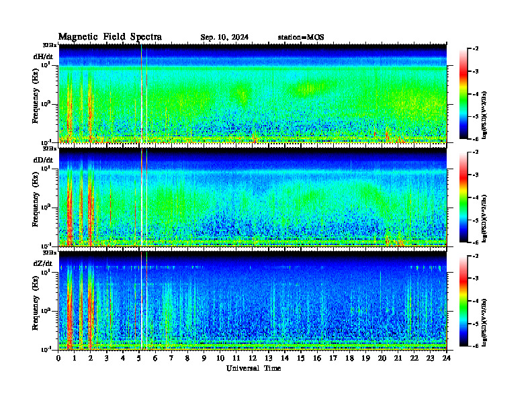Click the "1" hour tick label
Screen dimensions: 532x411
coord(75,358)
